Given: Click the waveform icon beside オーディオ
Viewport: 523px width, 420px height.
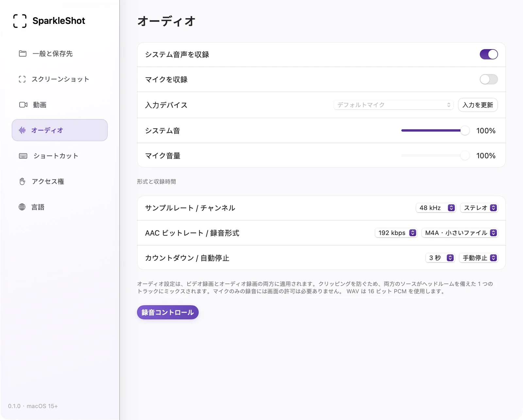Looking at the screenshot, I should point(22,130).
